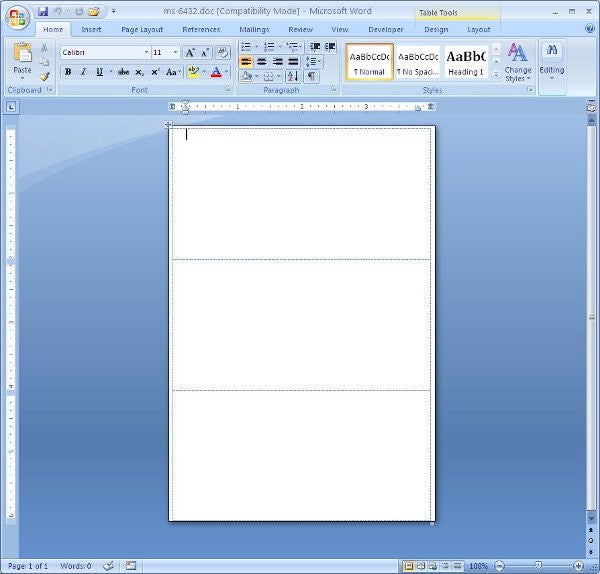Click the Office button

(18, 17)
